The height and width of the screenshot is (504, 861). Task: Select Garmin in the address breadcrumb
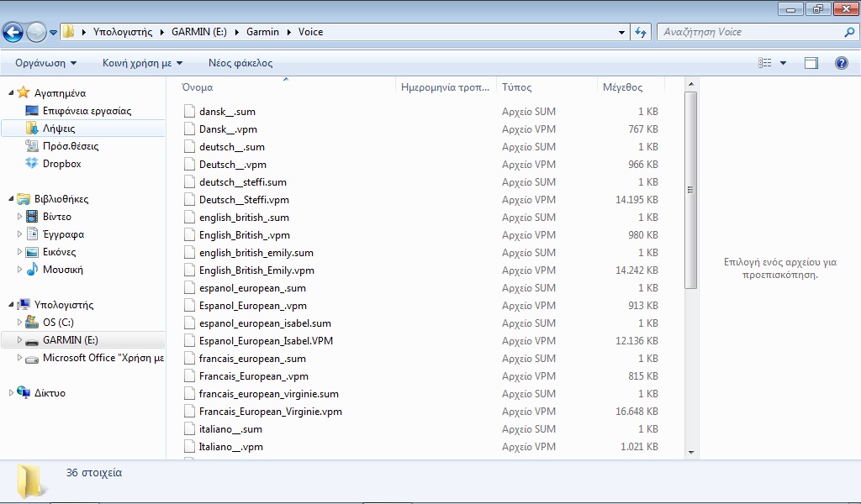click(262, 32)
